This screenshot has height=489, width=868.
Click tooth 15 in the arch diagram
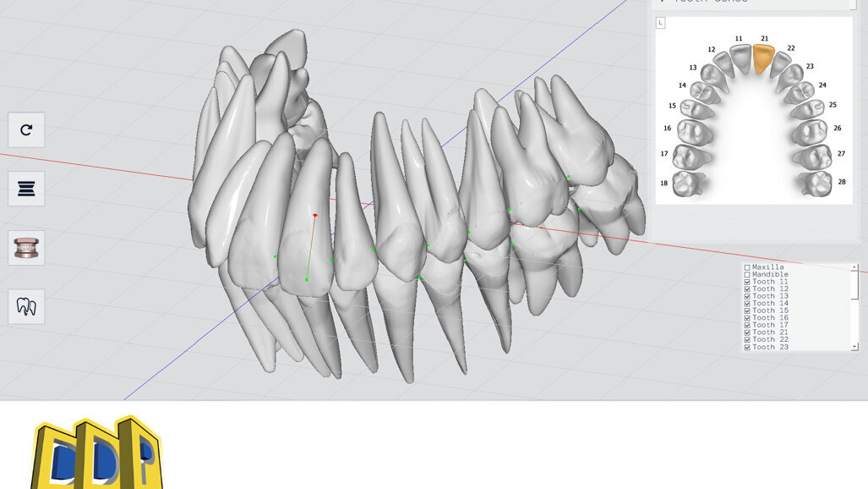point(696,108)
